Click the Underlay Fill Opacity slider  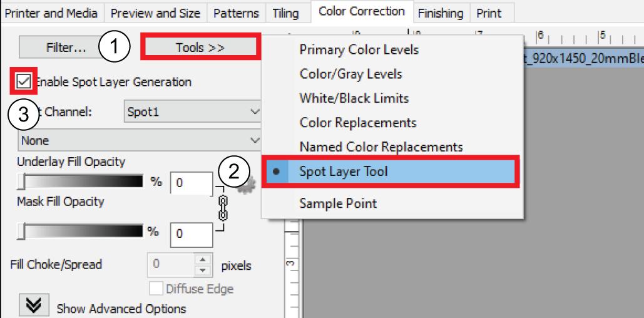(x=81, y=182)
